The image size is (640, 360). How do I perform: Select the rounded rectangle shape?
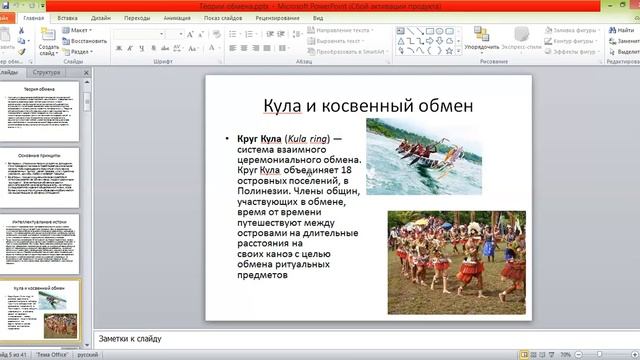coord(449,31)
